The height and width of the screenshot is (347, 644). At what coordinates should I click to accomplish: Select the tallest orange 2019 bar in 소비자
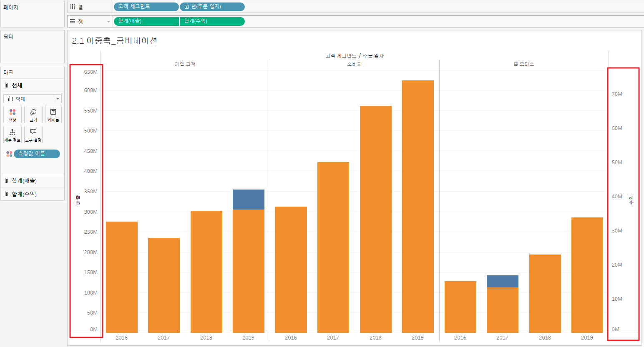[x=418, y=207]
